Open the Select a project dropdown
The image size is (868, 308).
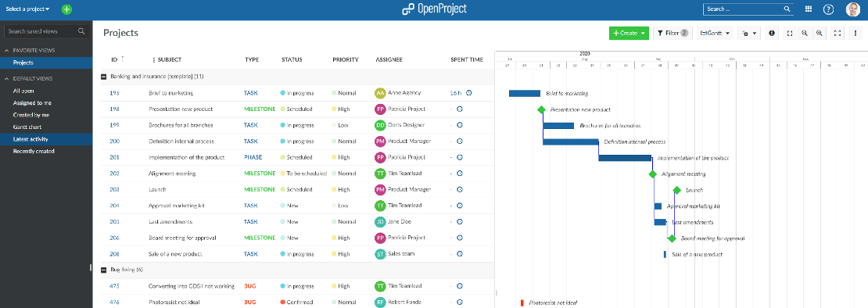27,9
